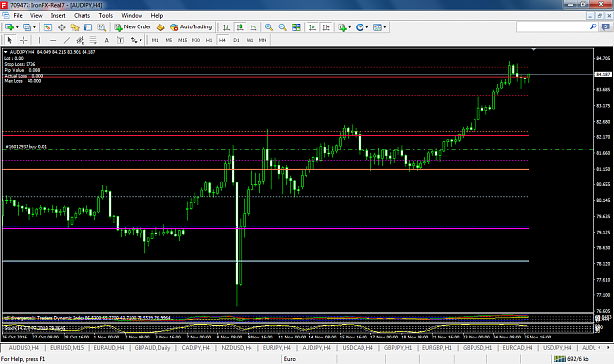Toggle Chart Shift icon
The width and height of the screenshot is (614, 364).
pyautogui.click(x=326, y=27)
